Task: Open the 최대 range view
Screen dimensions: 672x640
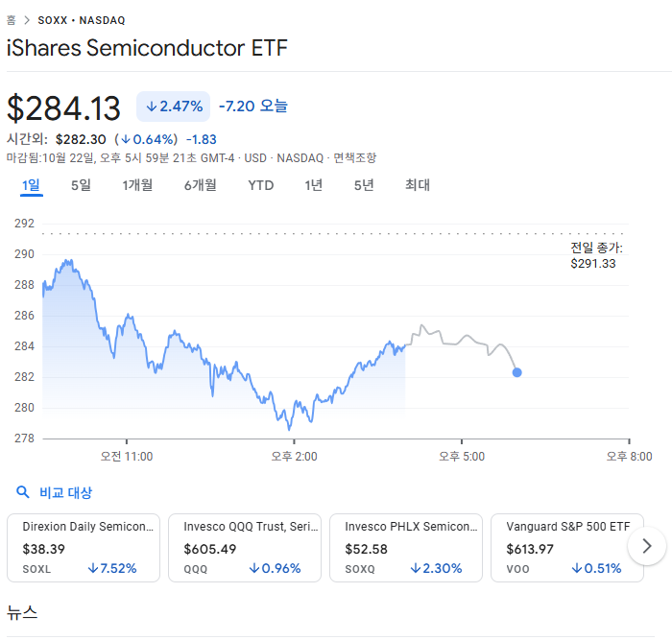Action: point(418,185)
